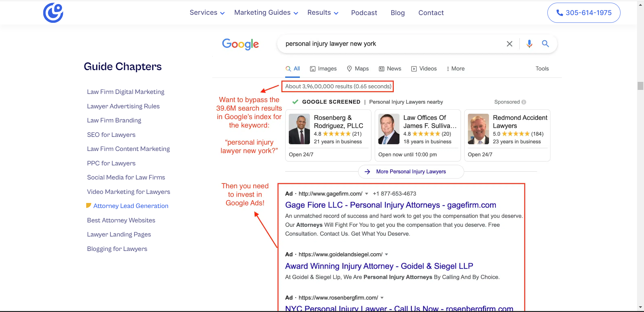The width and height of the screenshot is (644, 312).
Task: Open Law Firm Branding chapter
Action: point(114,120)
